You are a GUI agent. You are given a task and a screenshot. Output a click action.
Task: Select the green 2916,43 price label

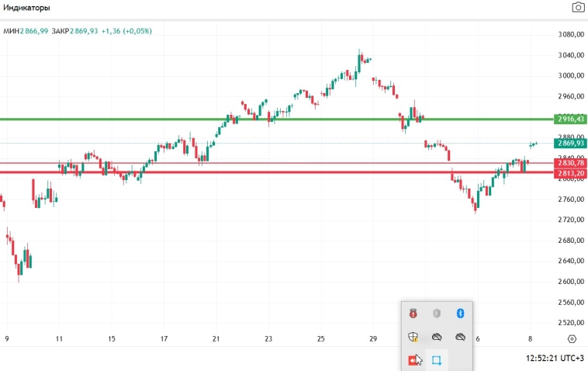[x=570, y=120]
